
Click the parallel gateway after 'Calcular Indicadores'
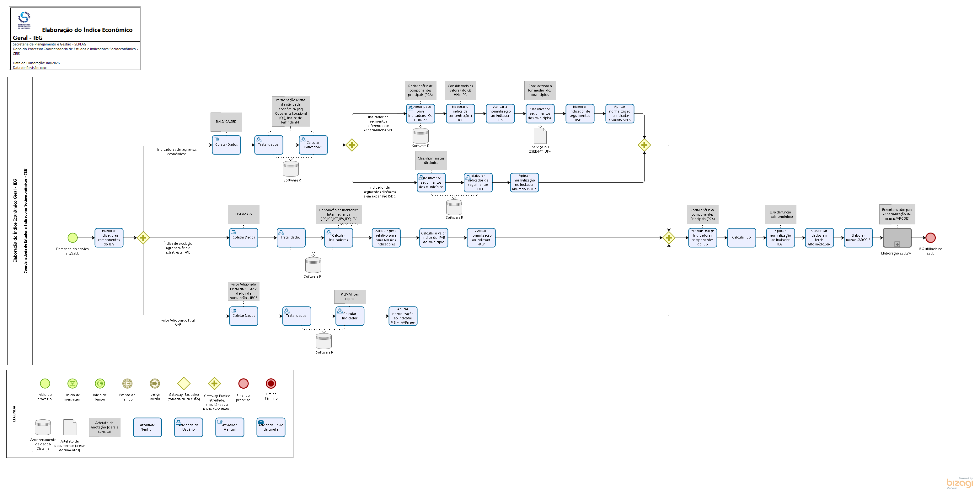pyautogui.click(x=351, y=145)
